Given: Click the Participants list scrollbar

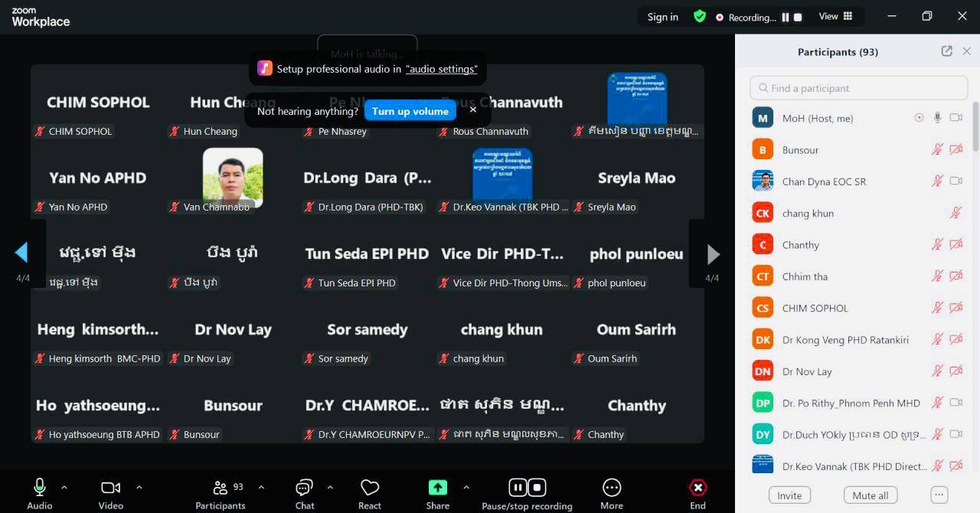Looking at the screenshot, I should point(975,126).
